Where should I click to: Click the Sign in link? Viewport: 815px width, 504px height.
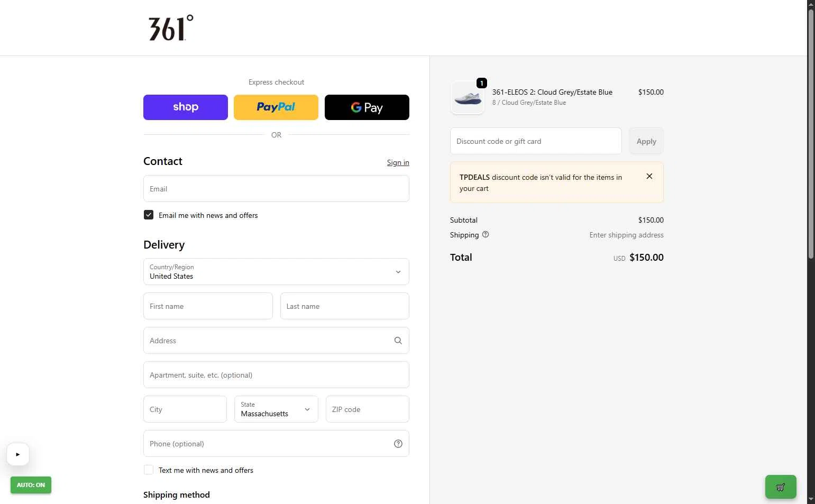[x=398, y=162]
